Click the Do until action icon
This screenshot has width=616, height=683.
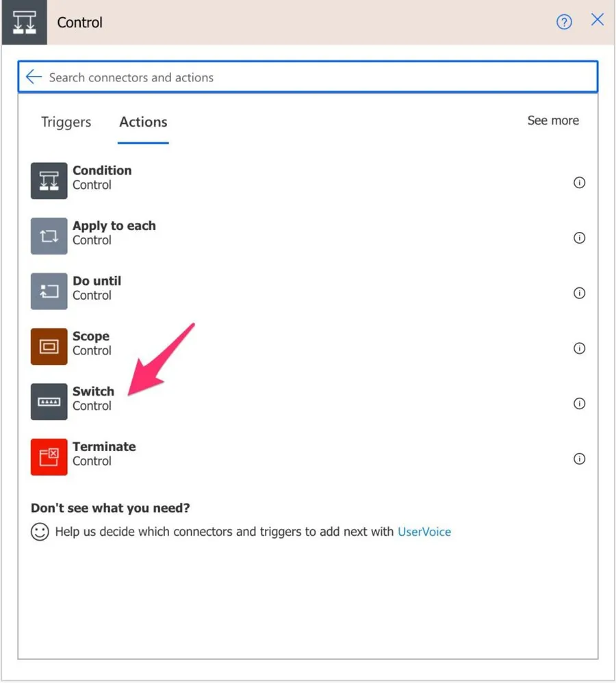click(x=49, y=292)
